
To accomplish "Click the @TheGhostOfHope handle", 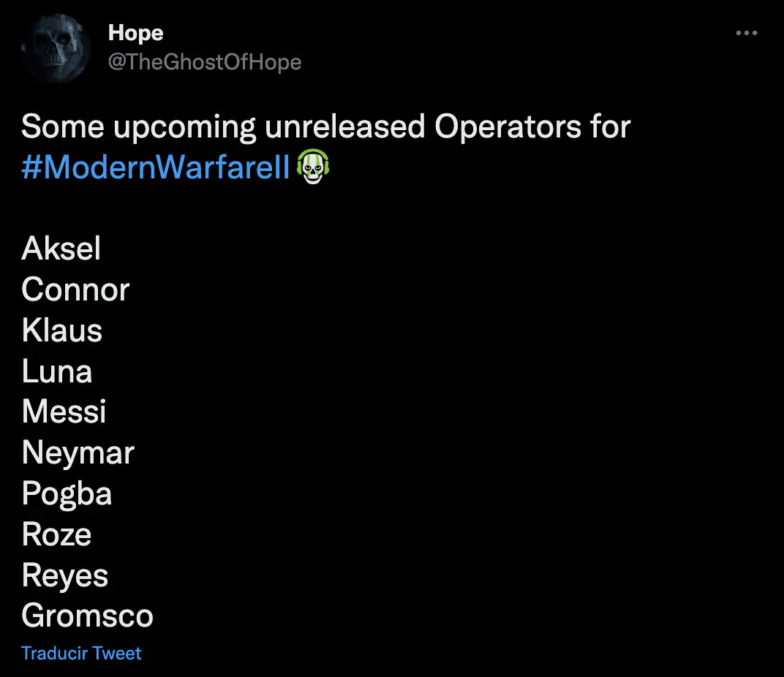I will tap(205, 62).
